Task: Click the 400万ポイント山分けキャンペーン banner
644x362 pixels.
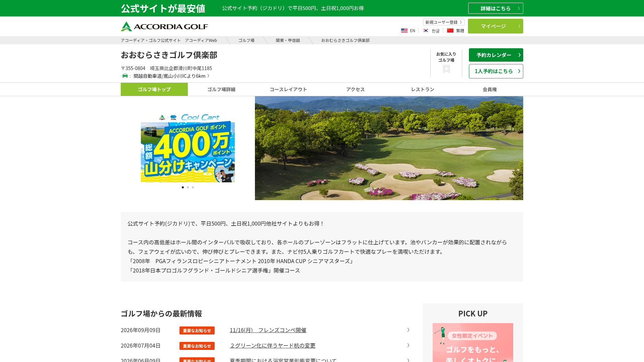Action: click(x=188, y=148)
